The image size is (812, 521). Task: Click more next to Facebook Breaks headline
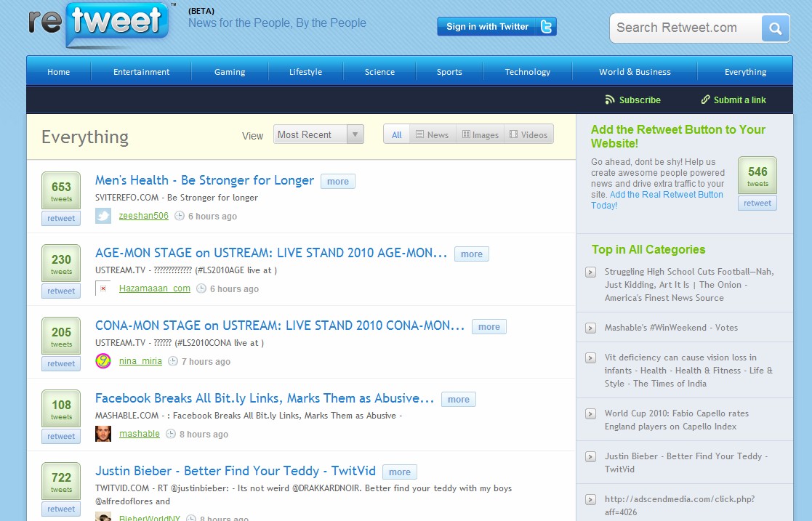point(458,400)
